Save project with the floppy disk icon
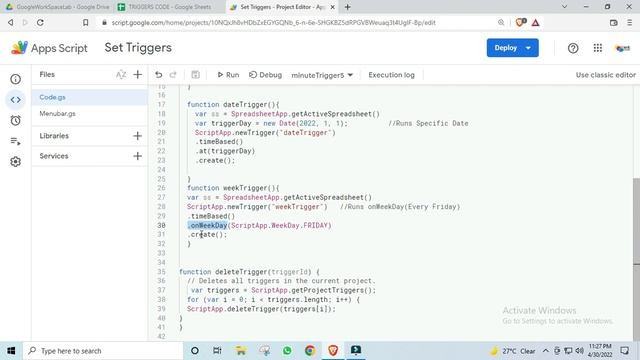 pos(196,75)
